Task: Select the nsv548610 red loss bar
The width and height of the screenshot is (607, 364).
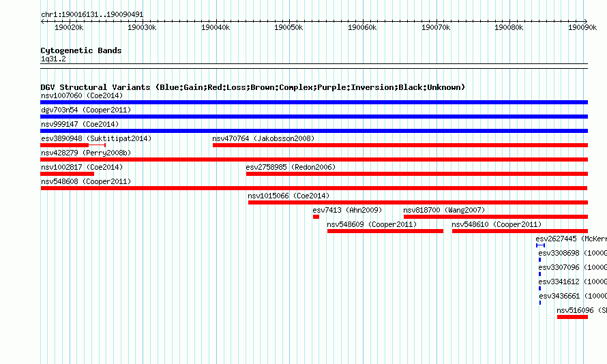Action: pos(520,231)
